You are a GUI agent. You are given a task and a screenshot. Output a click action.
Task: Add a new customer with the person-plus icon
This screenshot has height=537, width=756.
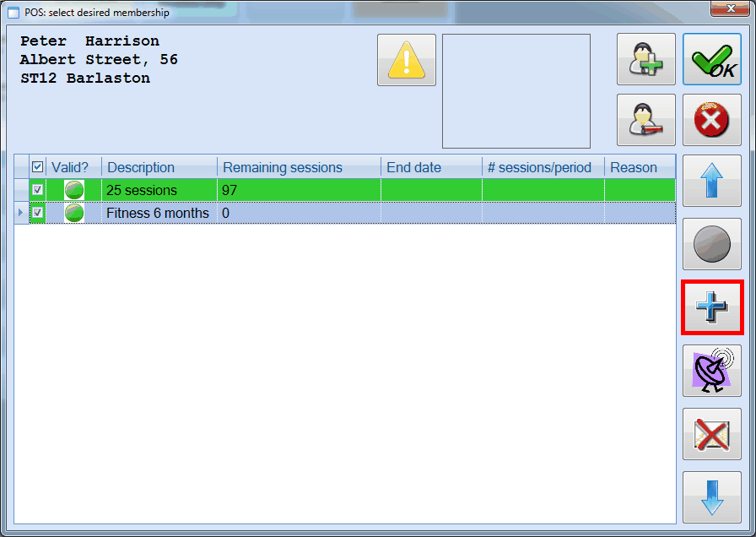point(645,59)
